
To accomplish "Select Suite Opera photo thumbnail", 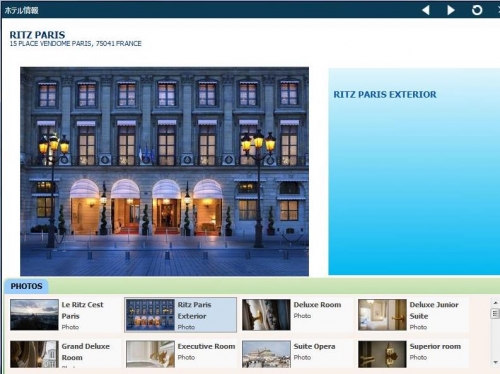I will click(x=266, y=354).
